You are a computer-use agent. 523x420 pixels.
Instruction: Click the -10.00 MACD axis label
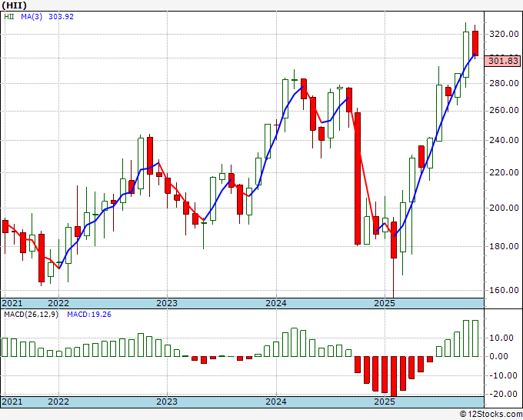coord(501,375)
